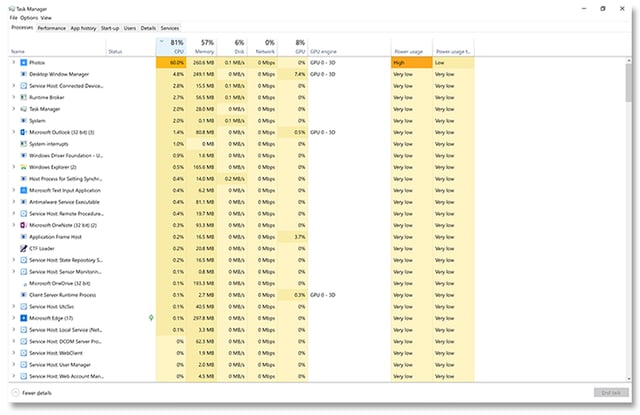Select Service Host Web Account Manager row
This screenshot has width=640, height=415.
[242, 376]
